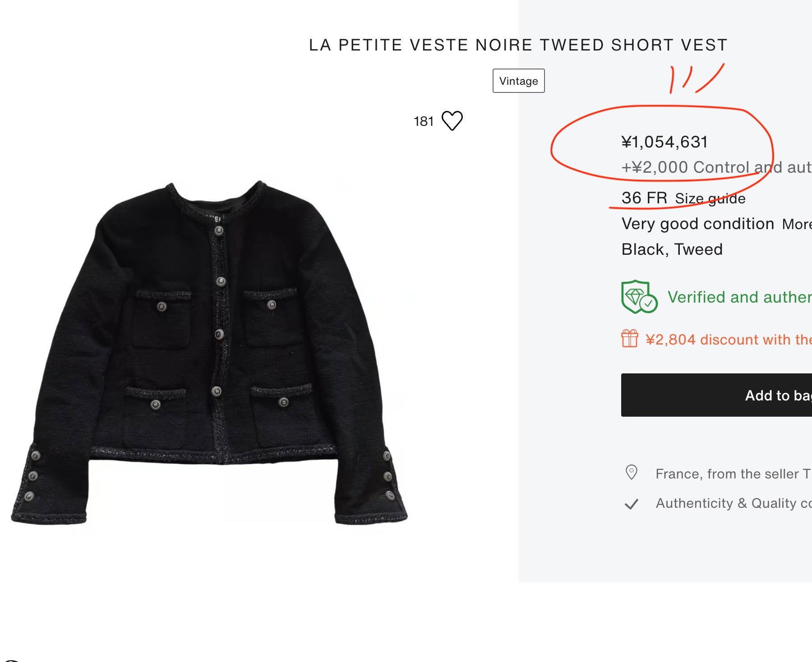
Task: Click the location pin icon
Action: tap(632, 473)
